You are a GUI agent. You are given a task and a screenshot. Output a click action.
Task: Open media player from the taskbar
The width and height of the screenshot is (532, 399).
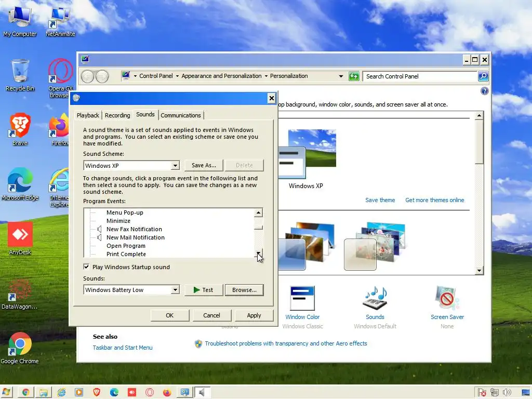79,393
